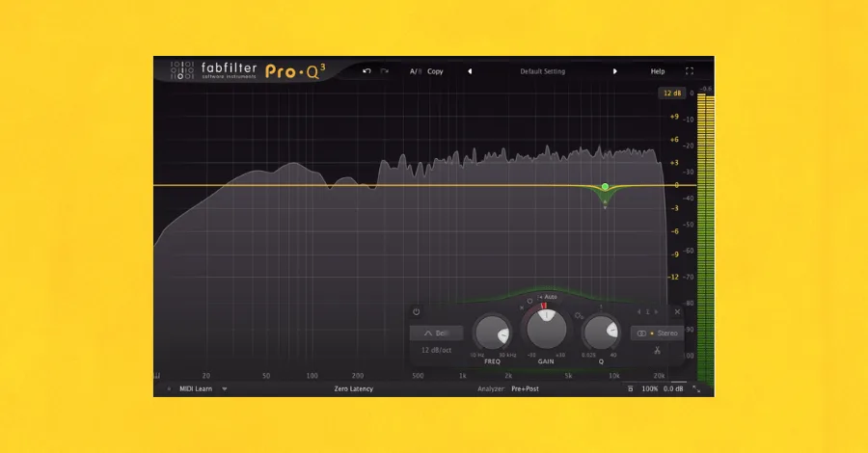
Task: Select the next band with right arrow
Action: (x=657, y=312)
